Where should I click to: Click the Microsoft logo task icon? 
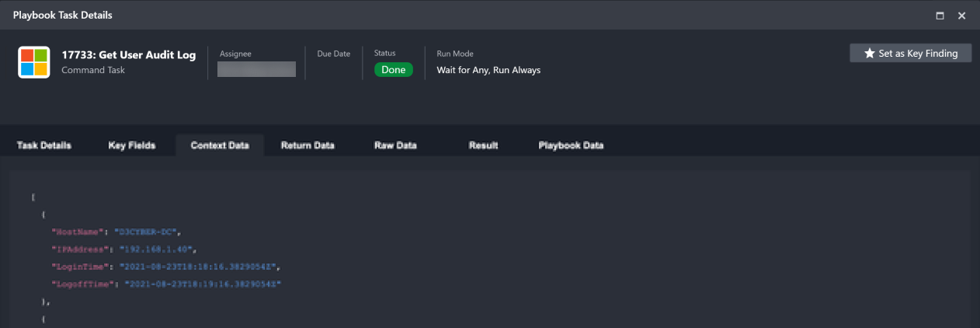pos(34,62)
